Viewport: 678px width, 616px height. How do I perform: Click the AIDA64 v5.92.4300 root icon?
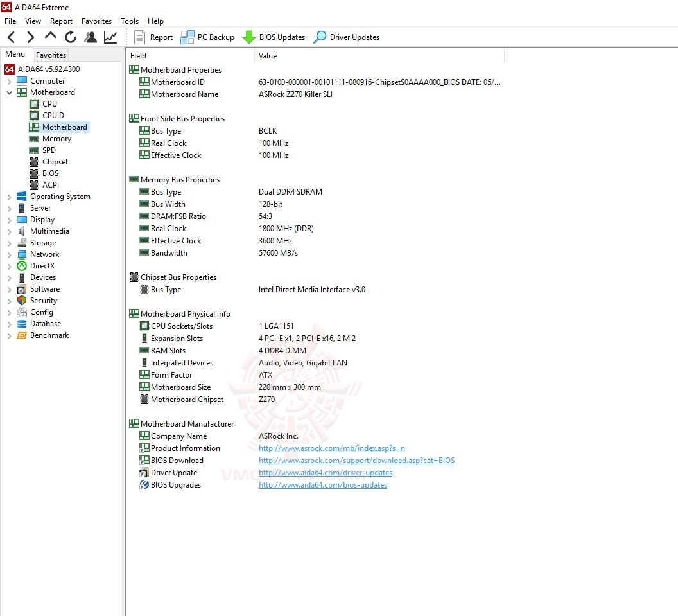click(10, 69)
